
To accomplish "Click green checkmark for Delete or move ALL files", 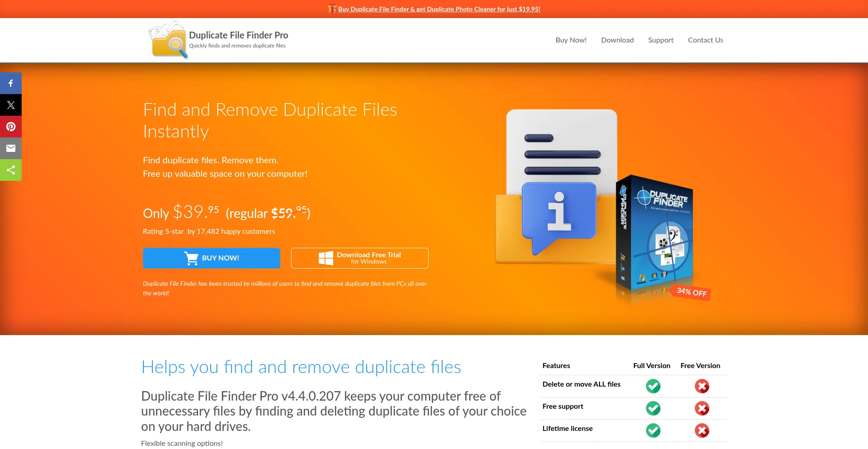I will click(x=653, y=386).
